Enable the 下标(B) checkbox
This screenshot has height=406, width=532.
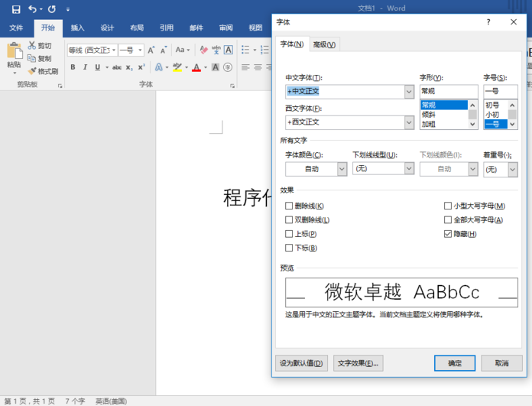coord(289,248)
